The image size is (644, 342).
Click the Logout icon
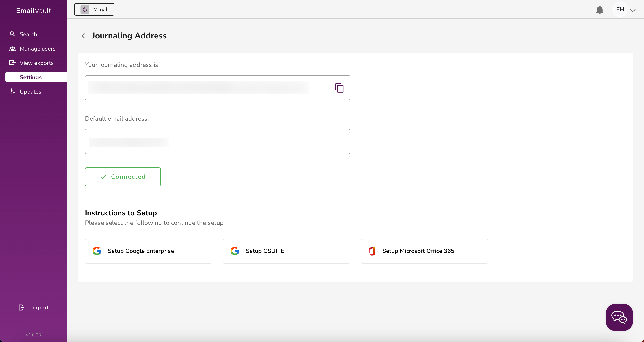(x=21, y=307)
